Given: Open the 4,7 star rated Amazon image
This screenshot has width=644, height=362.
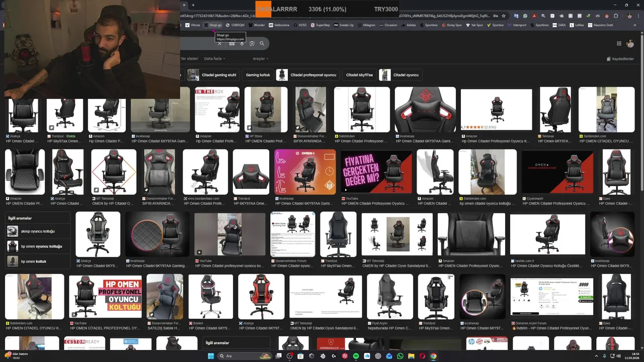Looking at the screenshot, I should point(497,110).
